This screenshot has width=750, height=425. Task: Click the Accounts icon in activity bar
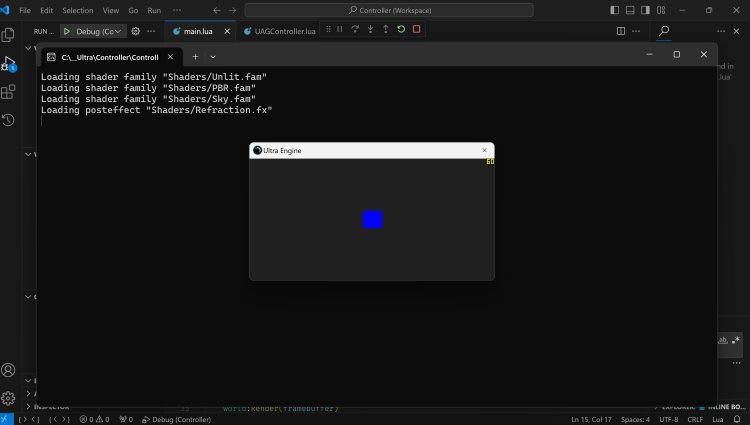[8, 370]
